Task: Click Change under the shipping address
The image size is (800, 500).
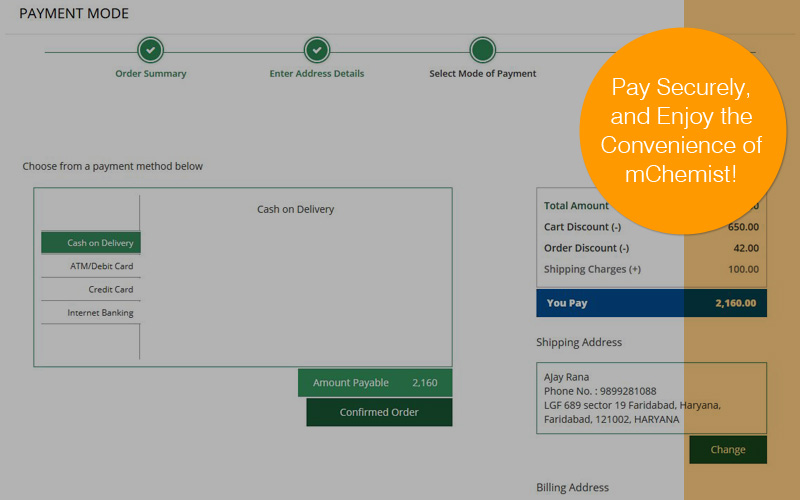Action: click(727, 450)
